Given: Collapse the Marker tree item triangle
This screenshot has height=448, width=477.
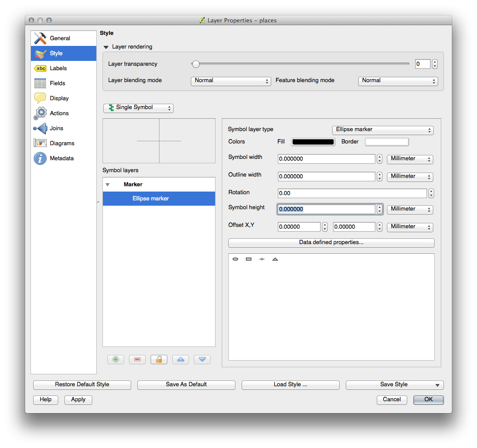Looking at the screenshot, I should tap(107, 184).
